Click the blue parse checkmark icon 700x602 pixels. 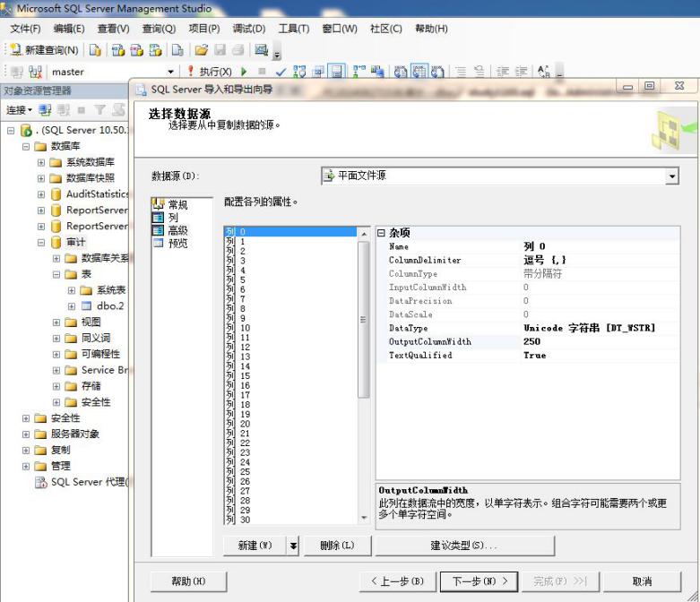(281, 72)
